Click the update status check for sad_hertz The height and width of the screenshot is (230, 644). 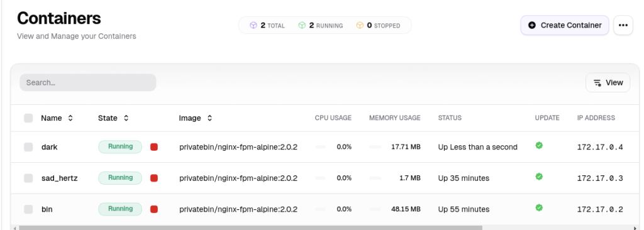[539, 177]
